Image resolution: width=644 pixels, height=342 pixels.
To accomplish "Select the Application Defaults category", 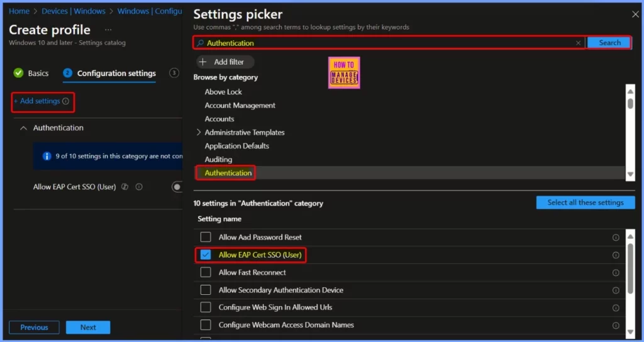I will (x=236, y=146).
